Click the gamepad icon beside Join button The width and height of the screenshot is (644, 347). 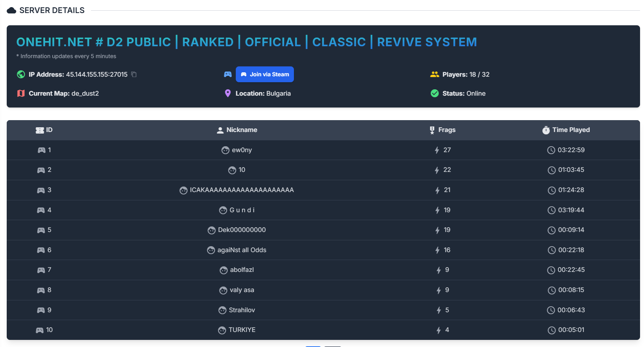tap(227, 74)
